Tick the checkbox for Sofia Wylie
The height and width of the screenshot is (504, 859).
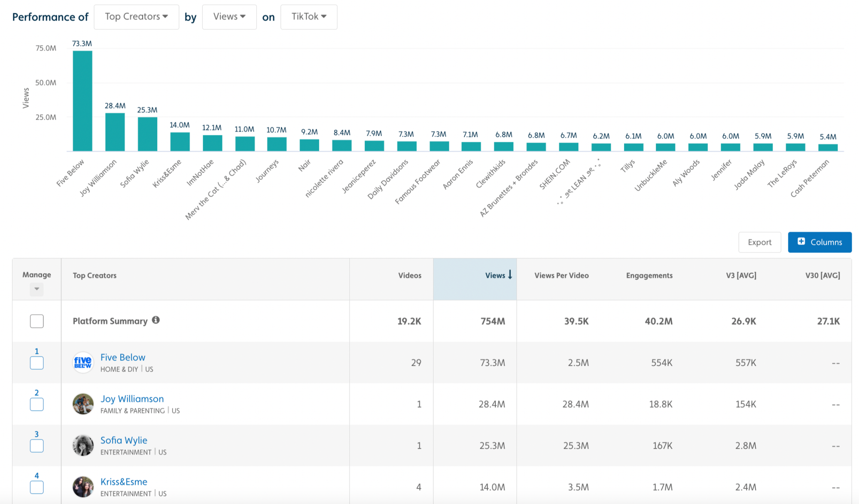click(x=37, y=446)
